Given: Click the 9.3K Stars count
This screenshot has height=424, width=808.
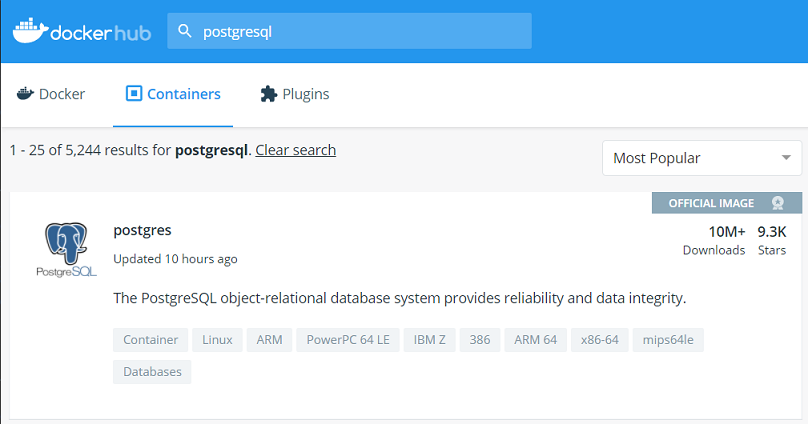Looking at the screenshot, I should point(772,240).
